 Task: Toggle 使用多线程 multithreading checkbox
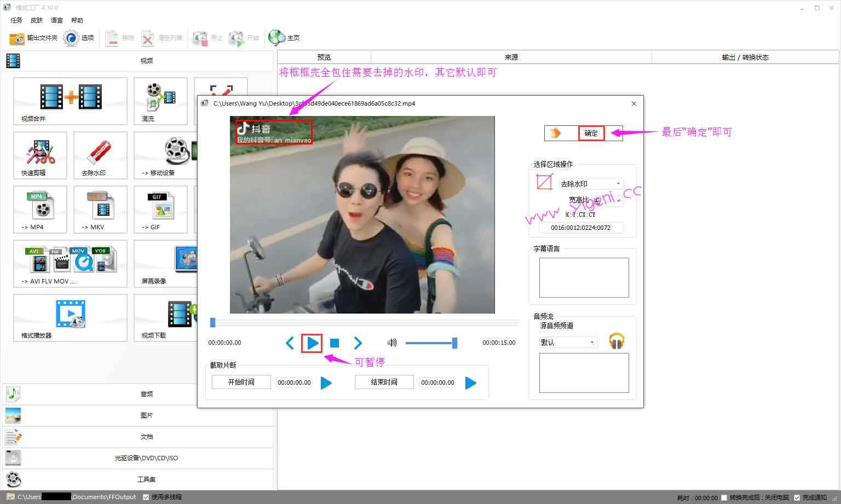(146, 497)
